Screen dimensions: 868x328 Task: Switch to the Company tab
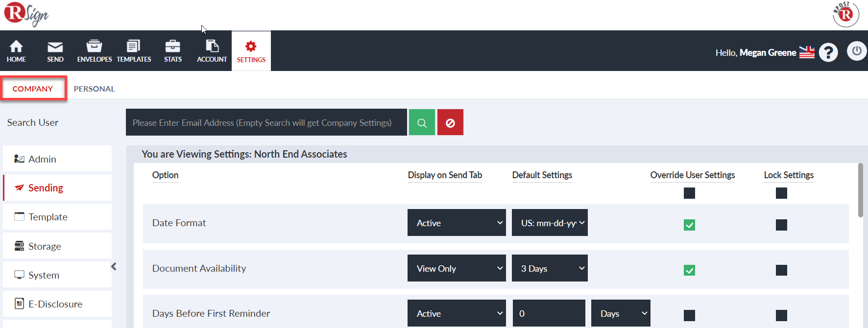point(33,89)
